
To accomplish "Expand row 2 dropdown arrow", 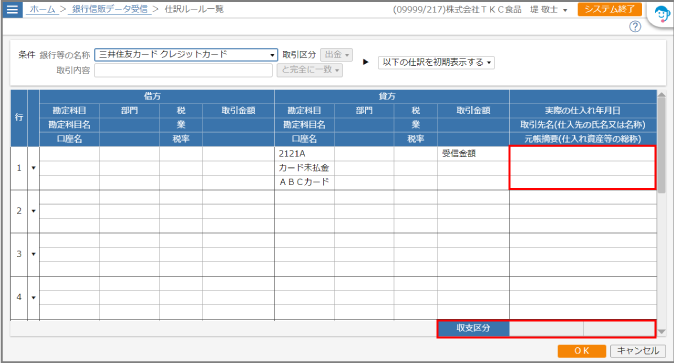I will pyautogui.click(x=33, y=211).
